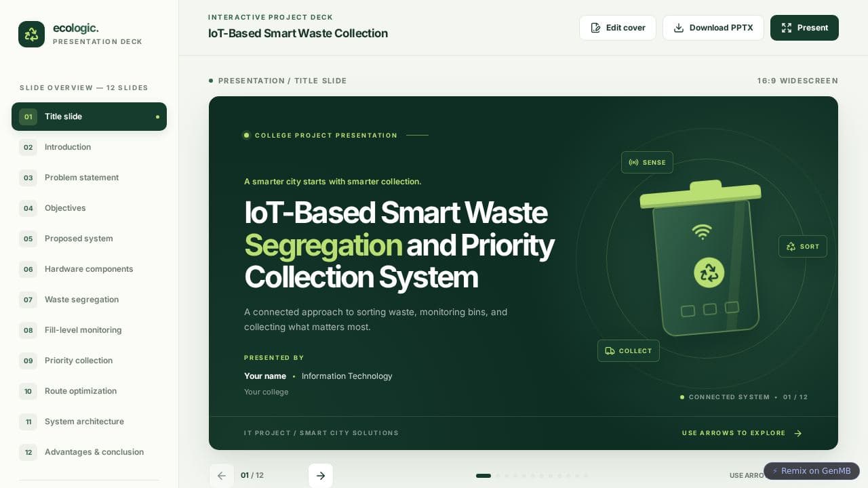
Task: Click the 'Your college' text
Action: point(266,392)
